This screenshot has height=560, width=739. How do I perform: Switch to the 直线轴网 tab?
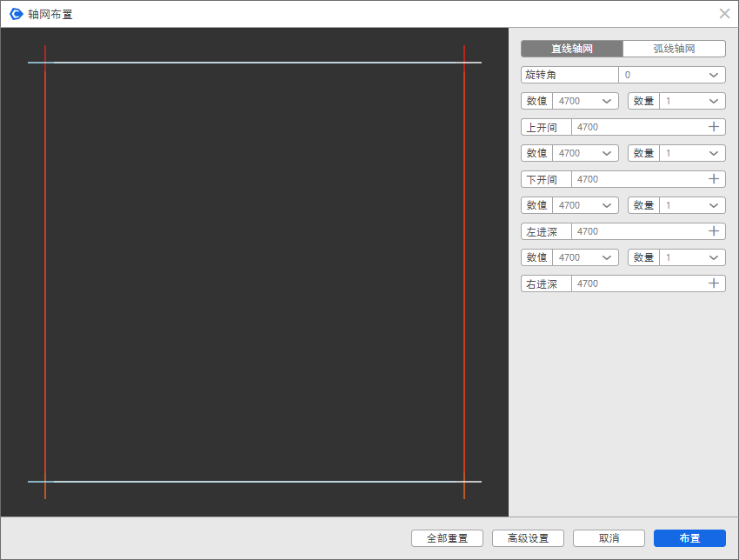coord(572,49)
